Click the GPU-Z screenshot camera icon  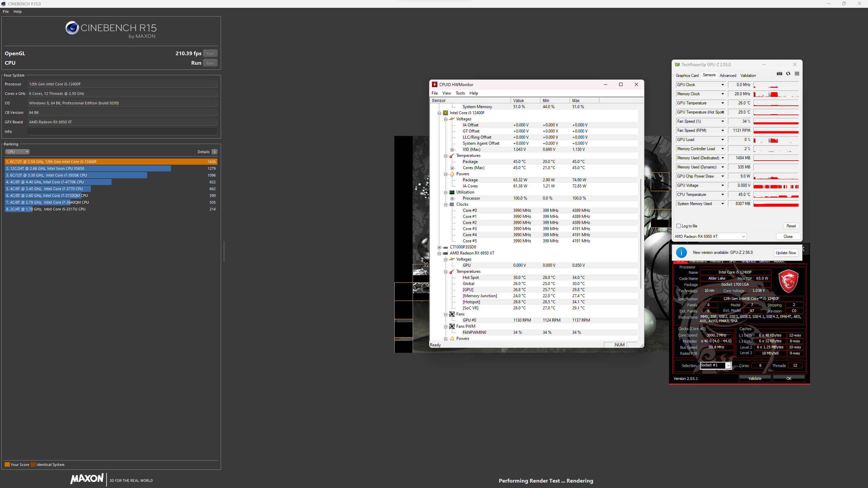click(x=780, y=74)
